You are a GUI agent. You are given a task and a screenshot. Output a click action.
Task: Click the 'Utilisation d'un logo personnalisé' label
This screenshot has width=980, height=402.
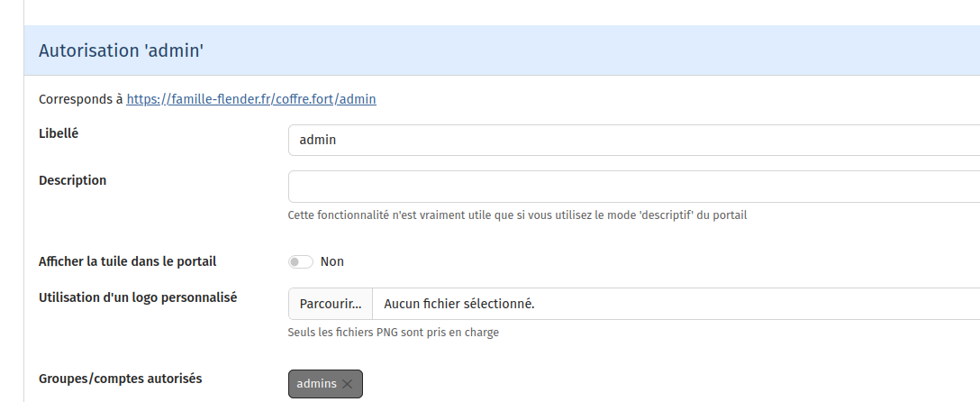point(138,297)
